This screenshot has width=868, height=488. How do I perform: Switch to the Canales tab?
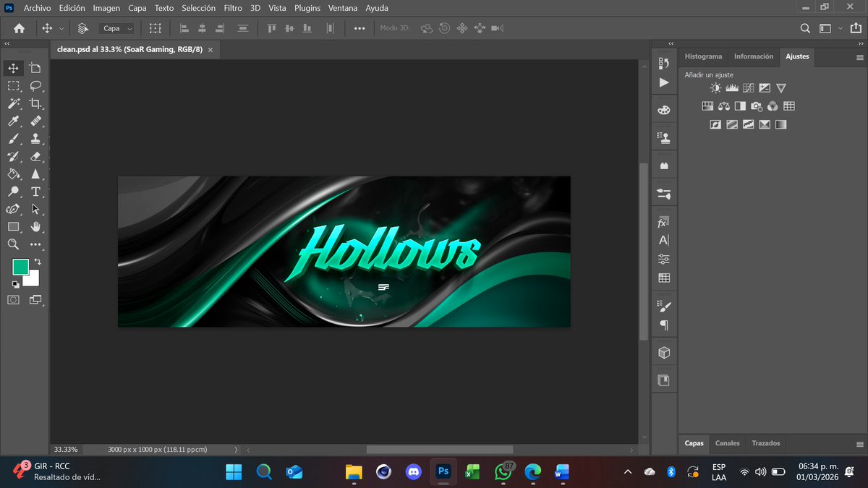[727, 443]
